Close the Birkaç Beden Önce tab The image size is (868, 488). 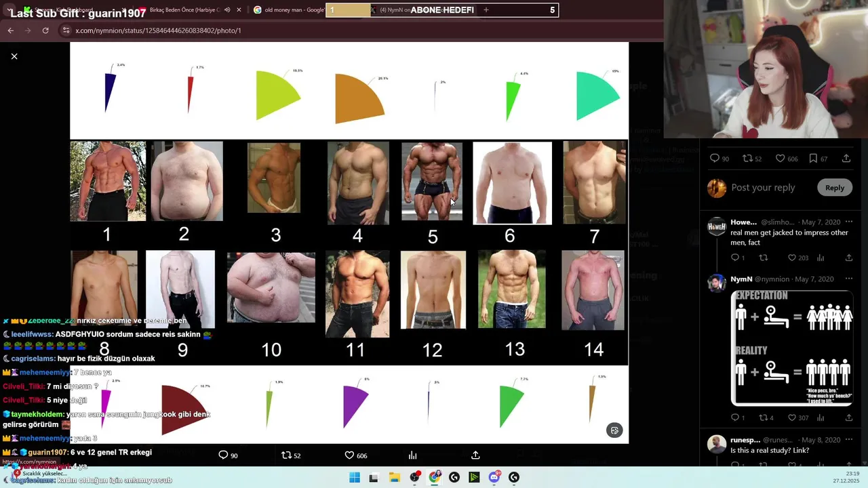pyautogui.click(x=239, y=10)
